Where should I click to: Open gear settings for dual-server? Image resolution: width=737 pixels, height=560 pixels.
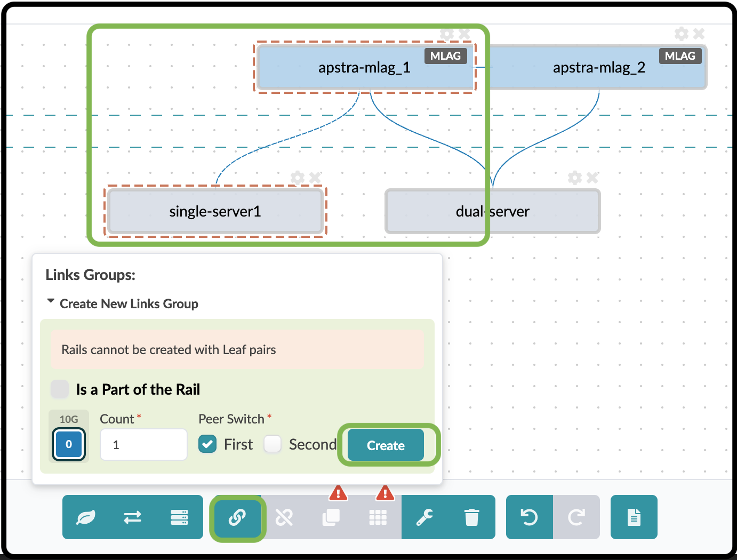(575, 178)
